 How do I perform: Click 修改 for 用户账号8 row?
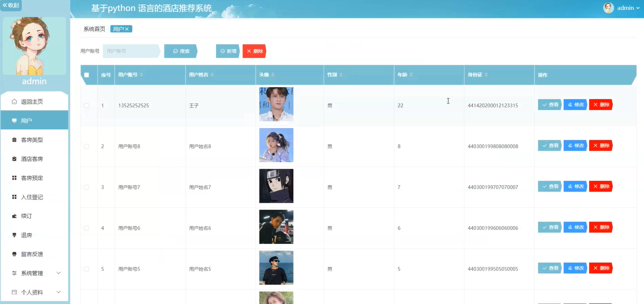click(576, 145)
